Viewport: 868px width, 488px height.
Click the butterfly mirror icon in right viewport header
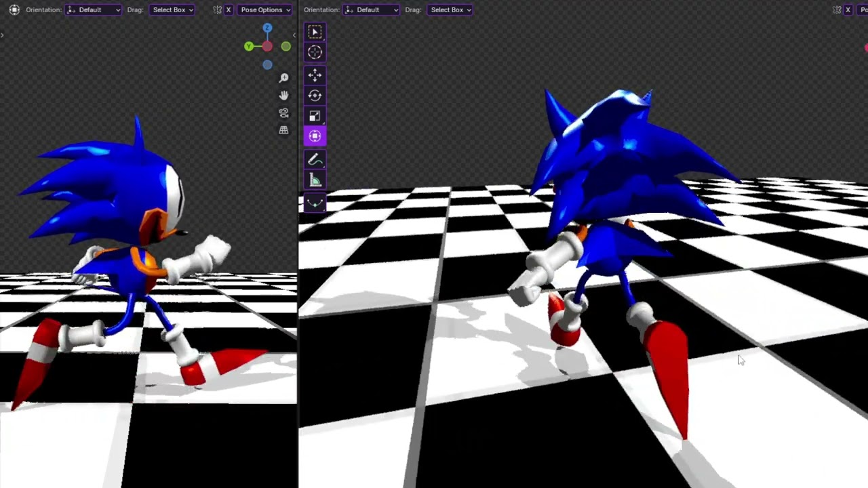tap(837, 9)
